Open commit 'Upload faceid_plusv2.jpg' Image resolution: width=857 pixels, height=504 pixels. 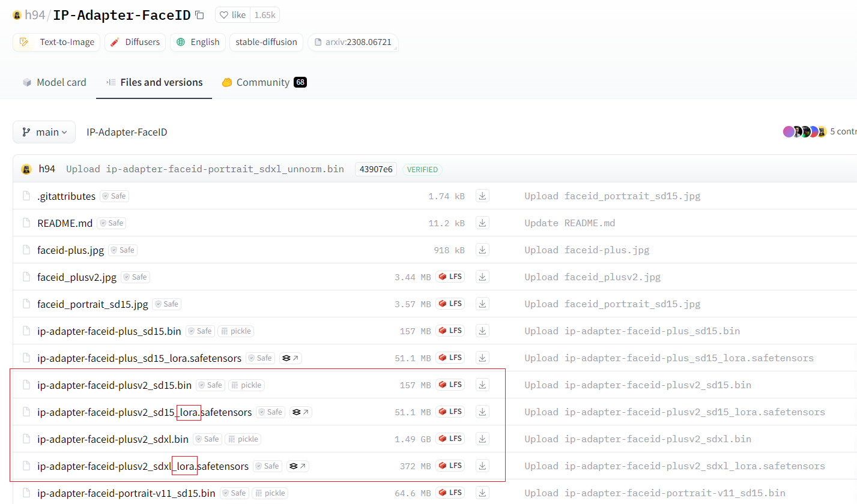(593, 277)
